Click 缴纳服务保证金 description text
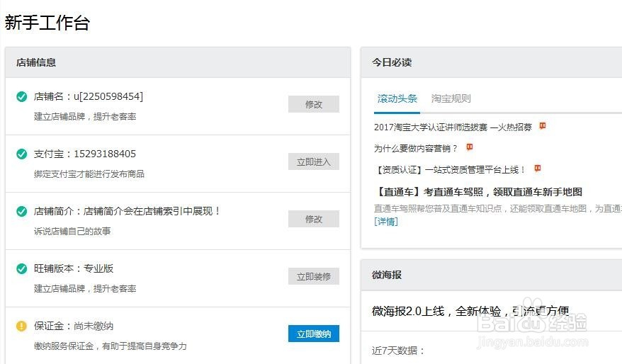 click(111, 346)
